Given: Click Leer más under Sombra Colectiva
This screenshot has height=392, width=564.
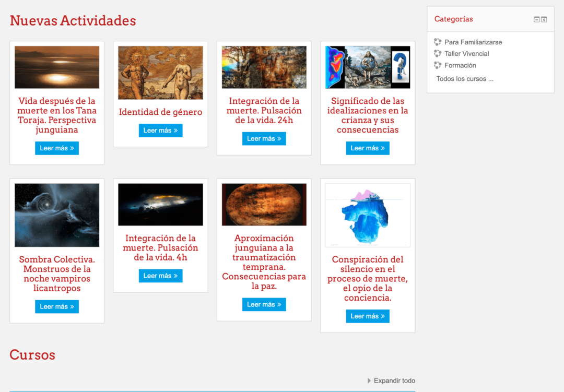Looking at the screenshot, I should click(57, 307).
